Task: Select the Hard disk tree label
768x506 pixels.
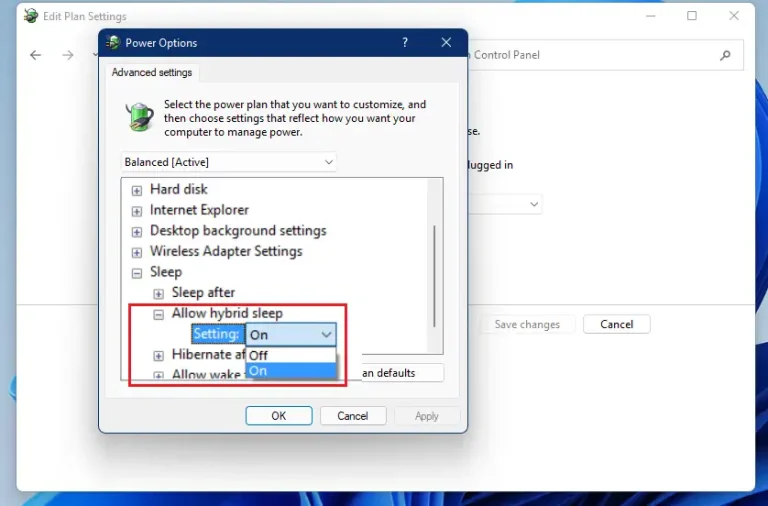Action: pos(179,189)
